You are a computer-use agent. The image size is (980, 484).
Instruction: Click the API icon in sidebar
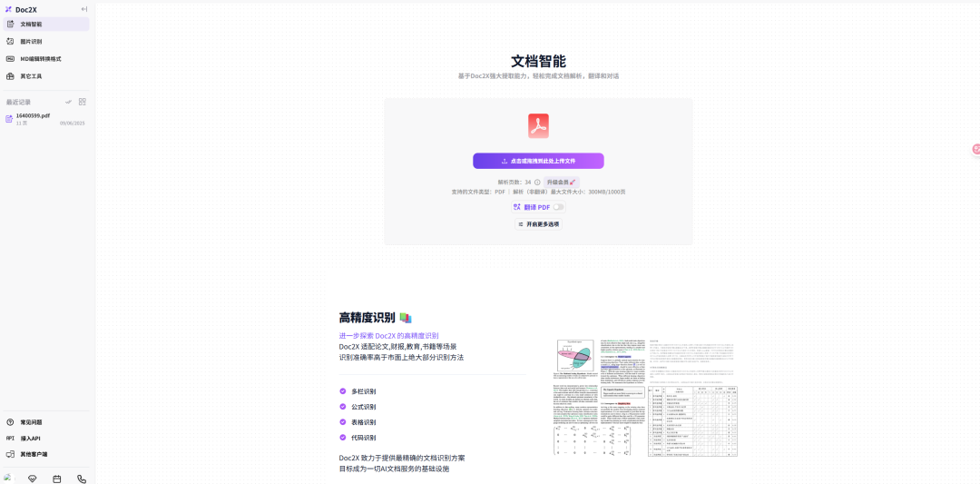[x=10, y=439]
